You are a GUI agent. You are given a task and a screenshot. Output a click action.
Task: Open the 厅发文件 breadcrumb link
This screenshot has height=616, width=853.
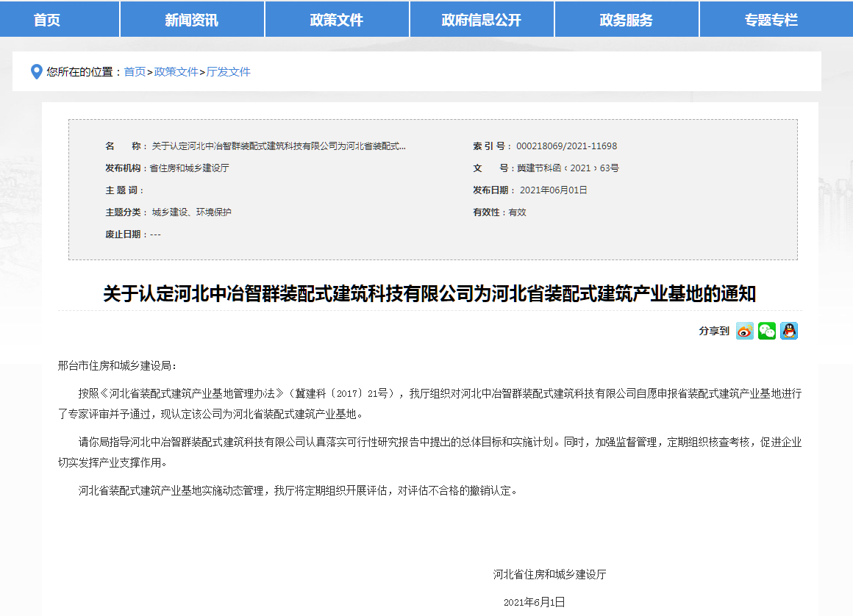pyautogui.click(x=229, y=72)
